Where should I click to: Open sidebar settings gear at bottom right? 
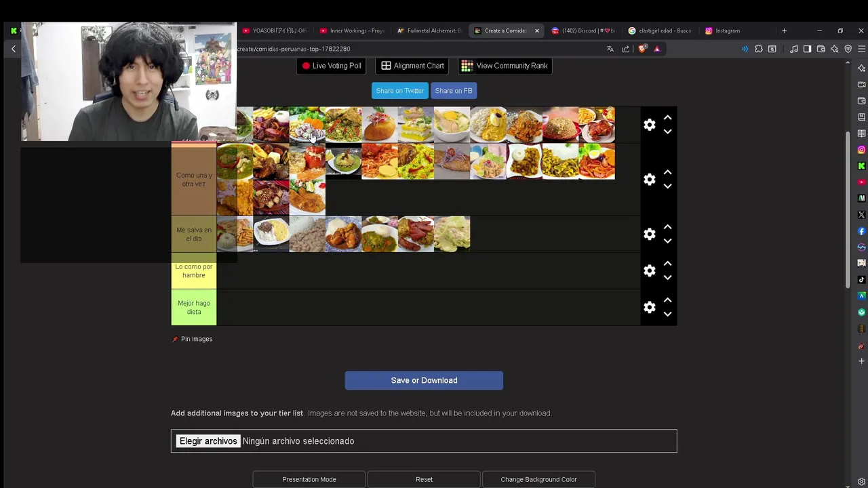[x=861, y=482]
